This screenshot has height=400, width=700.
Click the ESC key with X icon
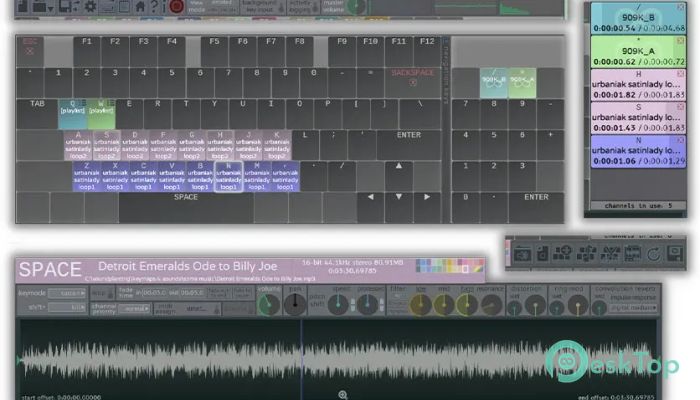[x=30, y=51]
